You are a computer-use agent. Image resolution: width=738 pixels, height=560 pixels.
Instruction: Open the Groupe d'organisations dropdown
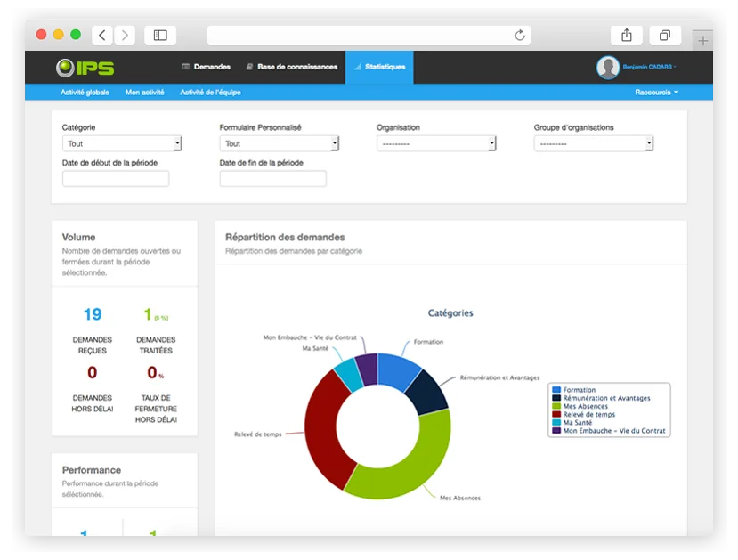(x=594, y=143)
